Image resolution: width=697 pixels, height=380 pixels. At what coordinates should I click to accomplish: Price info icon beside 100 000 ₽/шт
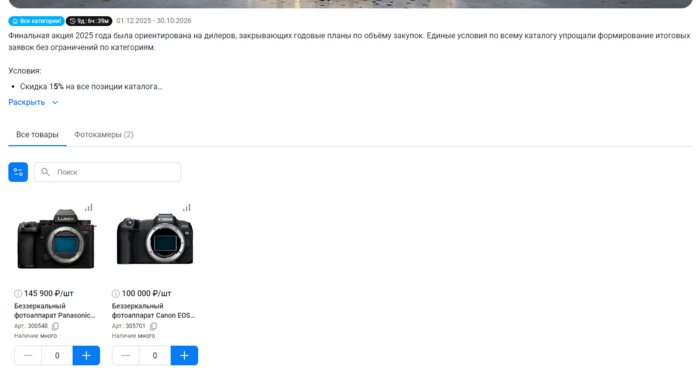pos(116,293)
